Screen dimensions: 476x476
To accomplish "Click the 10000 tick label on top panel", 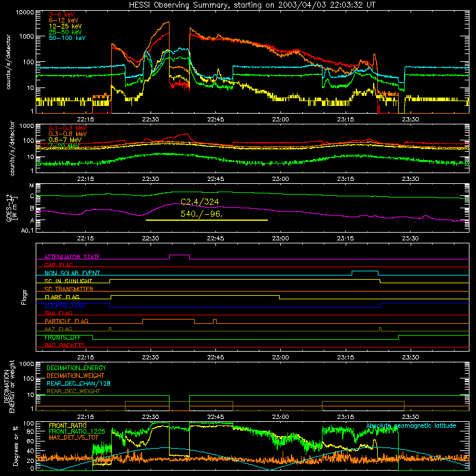I will (25, 12).
